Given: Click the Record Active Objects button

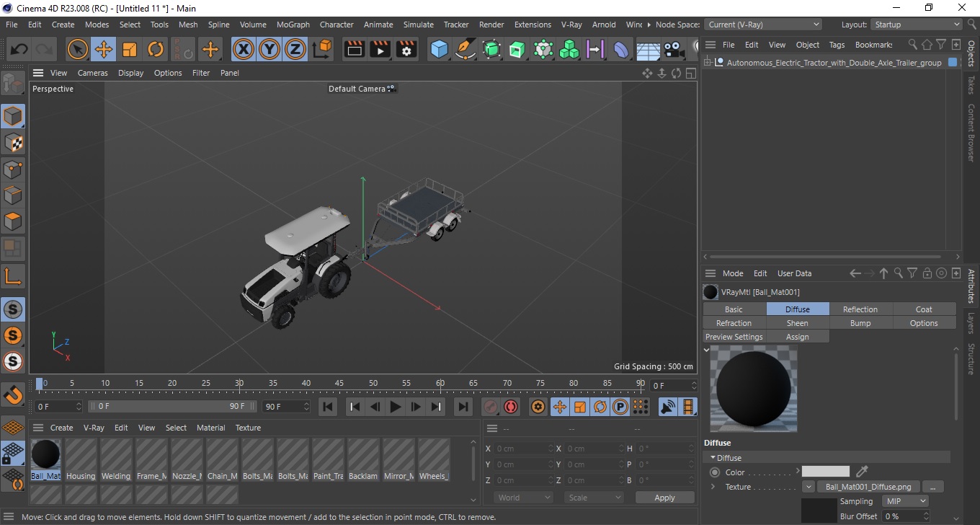Looking at the screenshot, I should 491,407.
